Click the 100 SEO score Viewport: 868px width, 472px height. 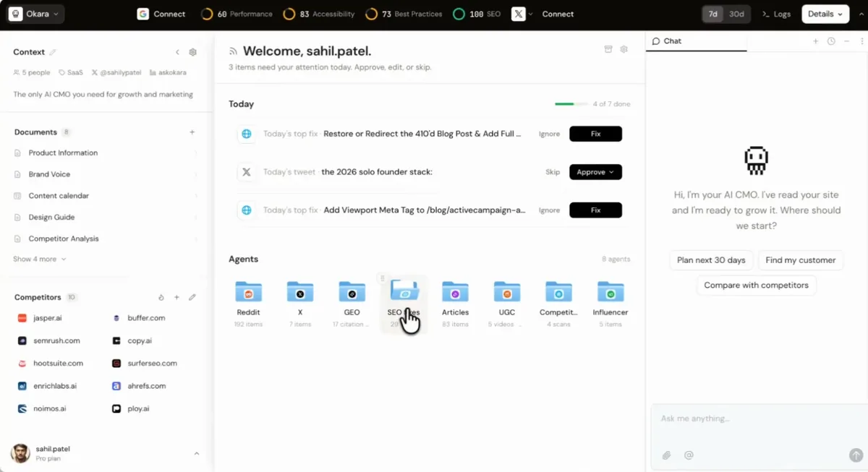(475, 14)
